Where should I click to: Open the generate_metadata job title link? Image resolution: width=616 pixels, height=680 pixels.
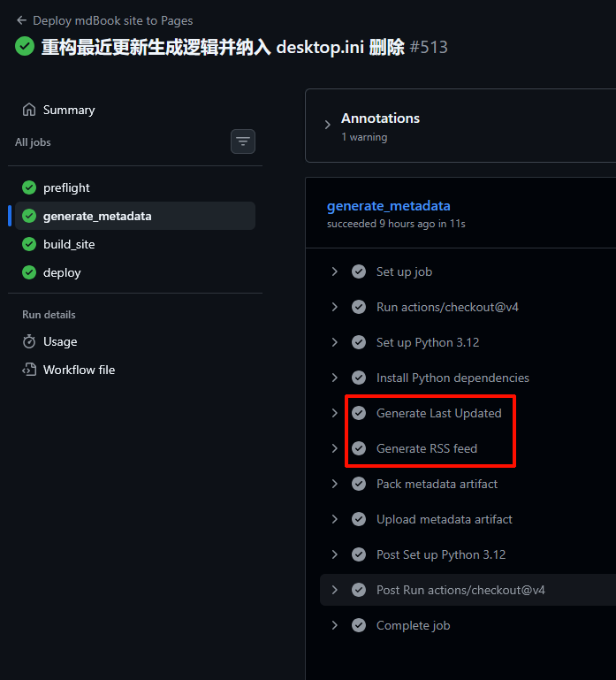click(388, 205)
